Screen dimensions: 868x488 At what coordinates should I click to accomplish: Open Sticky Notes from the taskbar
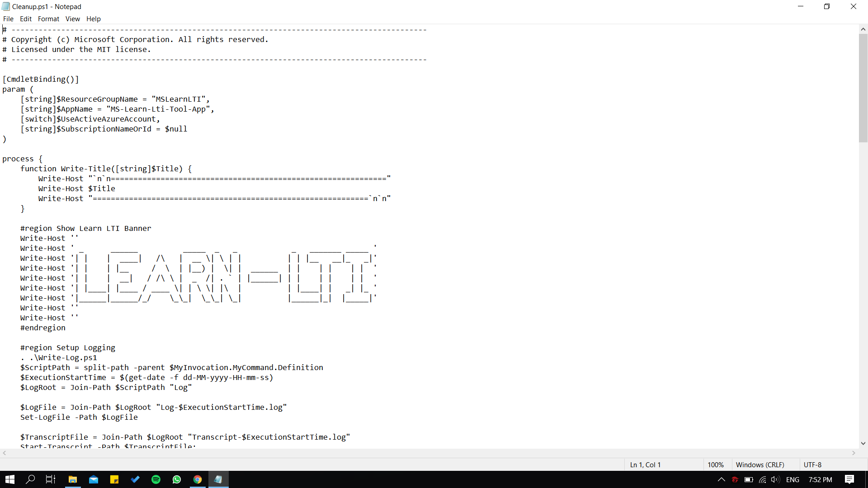(x=114, y=479)
